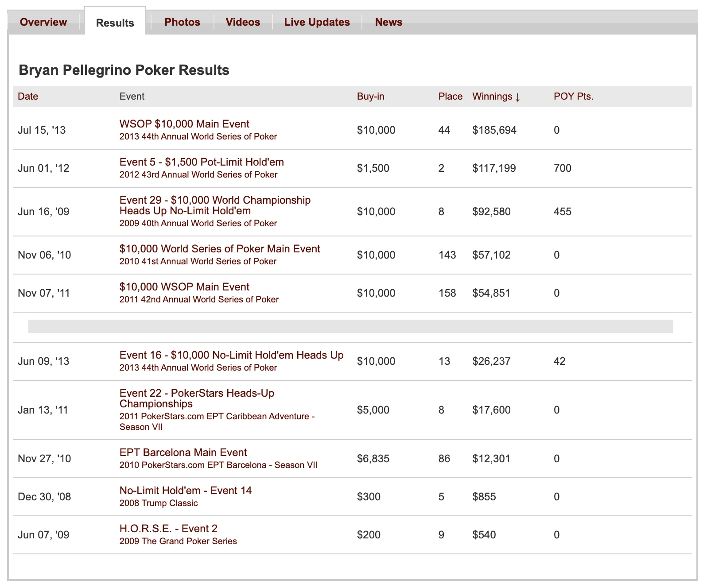Sort results by Date column

pyautogui.click(x=28, y=97)
